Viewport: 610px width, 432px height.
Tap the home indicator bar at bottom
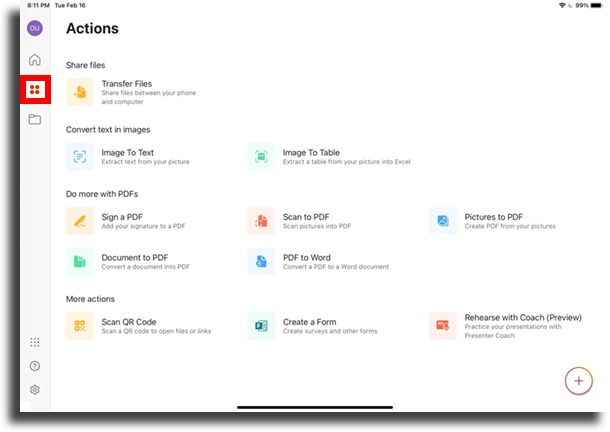(x=315, y=407)
